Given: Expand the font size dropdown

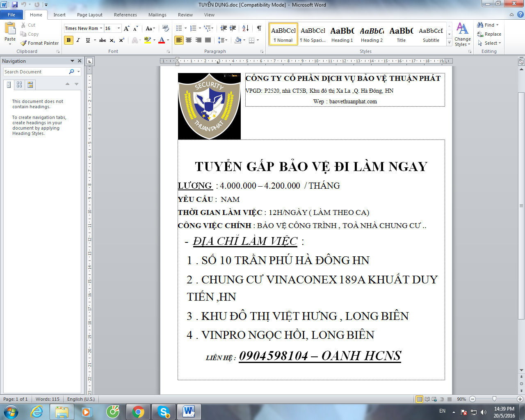Looking at the screenshot, I should tap(119, 28).
